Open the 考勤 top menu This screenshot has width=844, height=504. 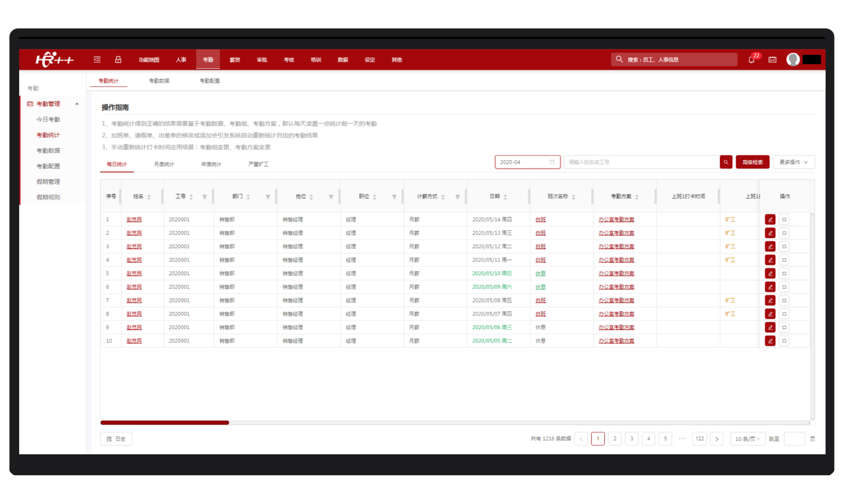[x=208, y=60]
